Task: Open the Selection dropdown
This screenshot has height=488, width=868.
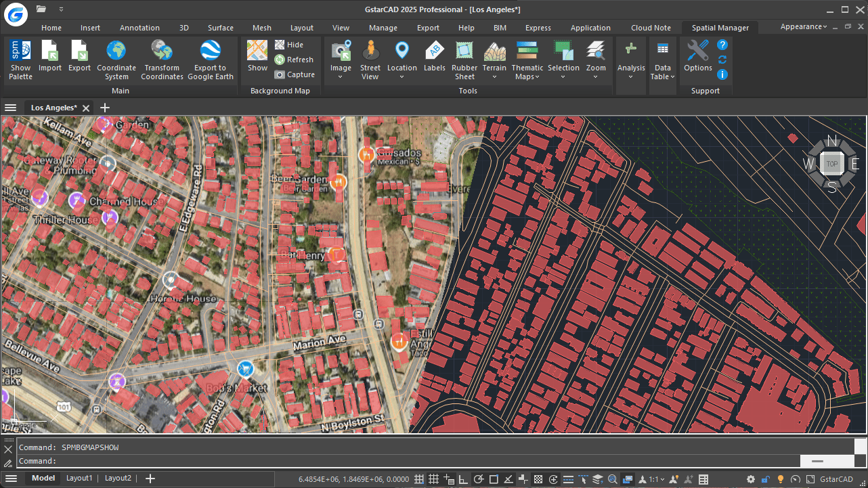Action: tap(563, 76)
